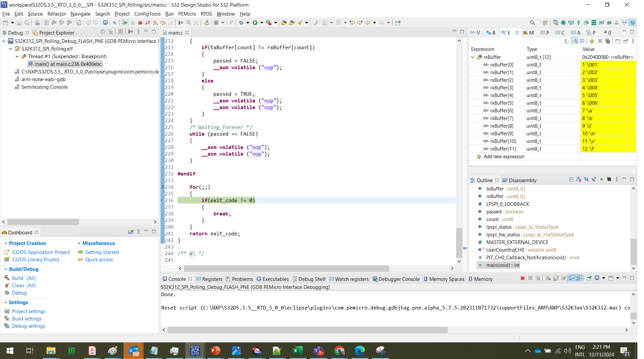Click the Disconnect debug toolbar icon
This screenshot has height=359, width=644.
(x=147, y=23)
